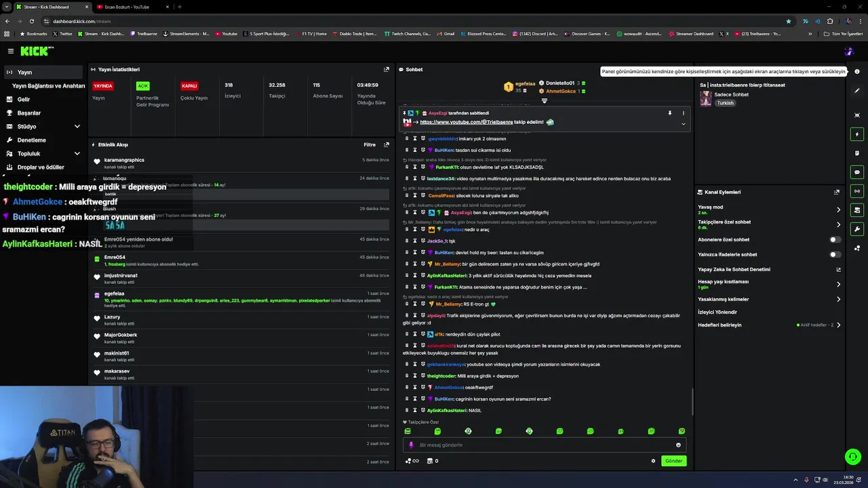Toggle Abonelere özel sohbet switch
868x488 pixels.
pyautogui.click(x=835, y=239)
